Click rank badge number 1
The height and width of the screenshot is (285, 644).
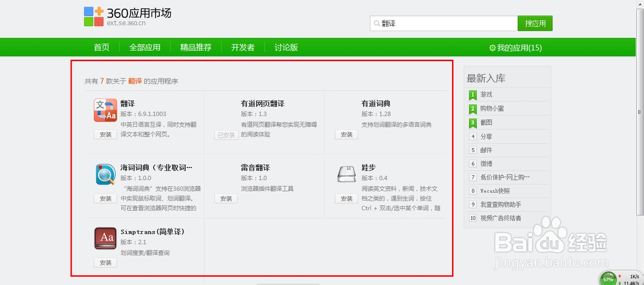473,95
